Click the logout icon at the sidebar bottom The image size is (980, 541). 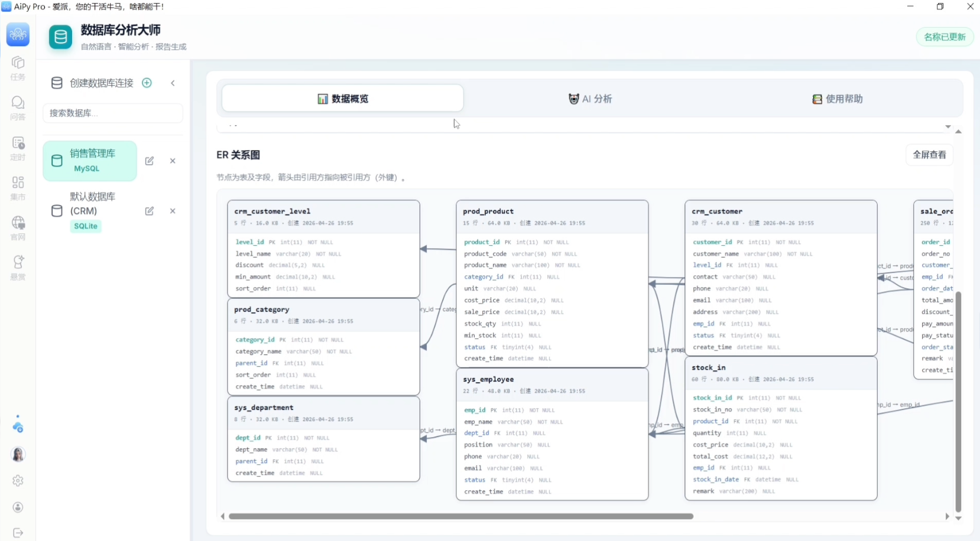[18, 533]
